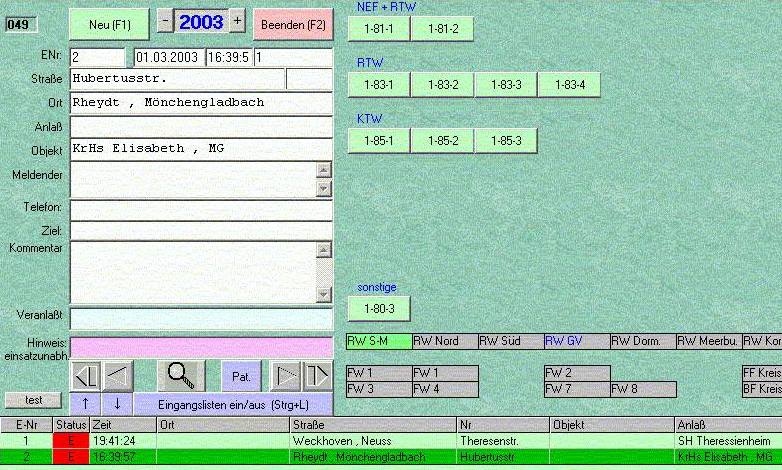Click into the Anlaß input field
Viewport: 782px width, 470px height.
[201, 127]
